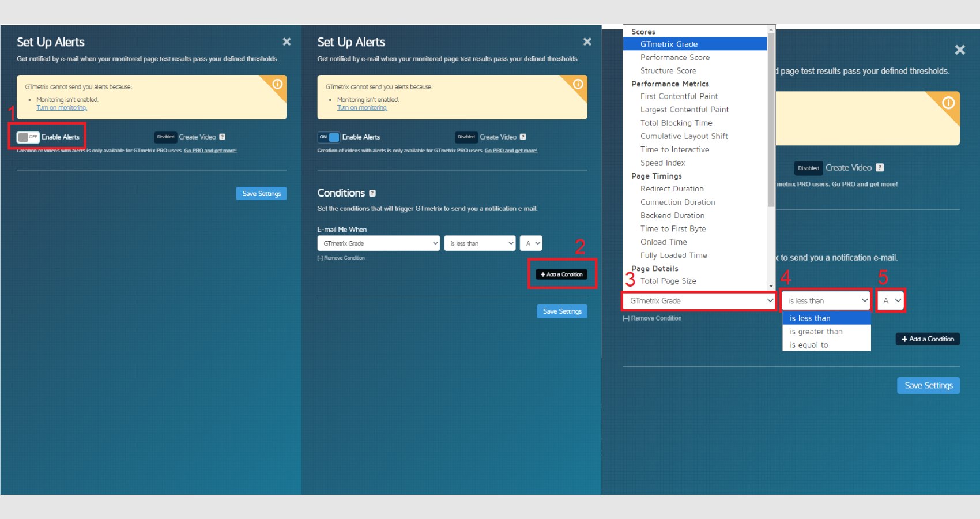Open Conditions help icon

[x=372, y=193]
